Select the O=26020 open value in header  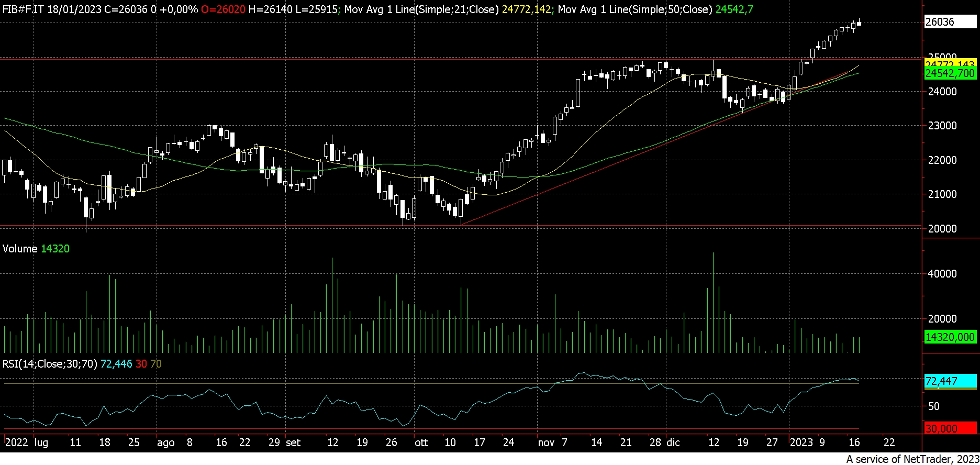pos(222,9)
